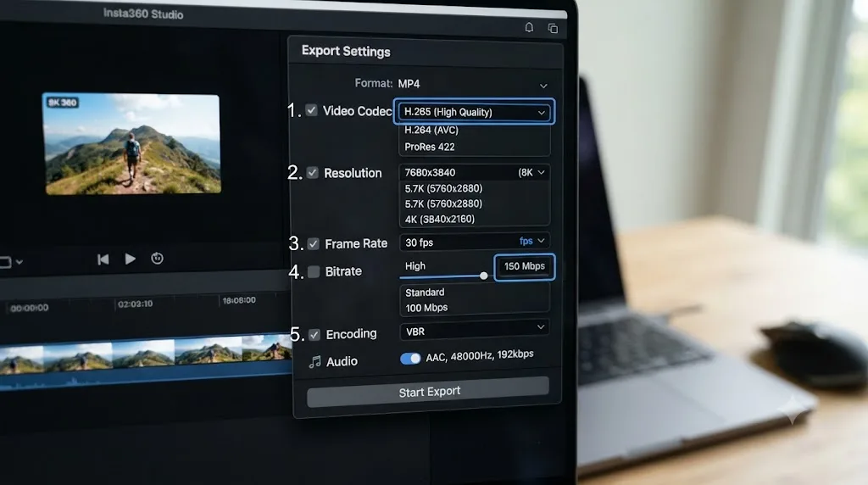The width and height of the screenshot is (868, 485).
Task: Toggle the Video Codec checkbox
Action: pyautogui.click(x=312, y=110)
